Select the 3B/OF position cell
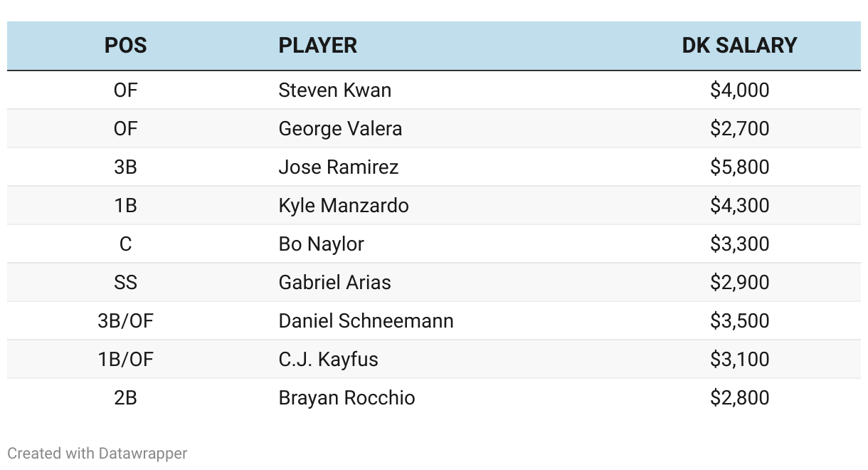 coord(125,321)
